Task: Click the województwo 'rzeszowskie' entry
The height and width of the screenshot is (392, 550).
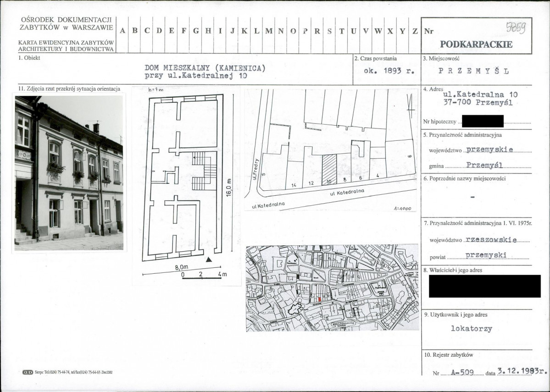Action: 490,239
